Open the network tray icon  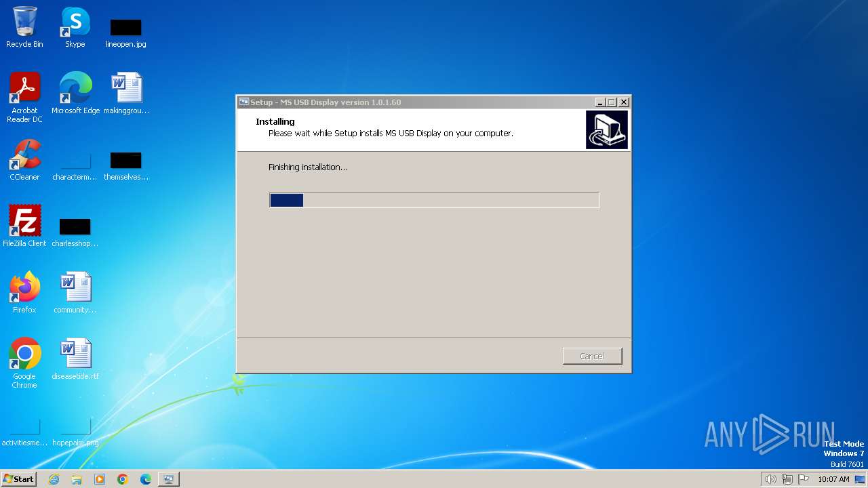pos(787,479)
